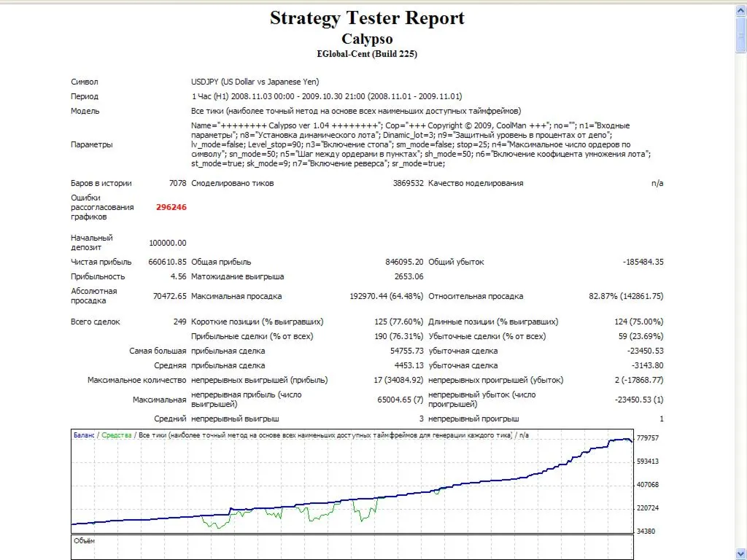Click the green Средства legend label

point(116,435)
